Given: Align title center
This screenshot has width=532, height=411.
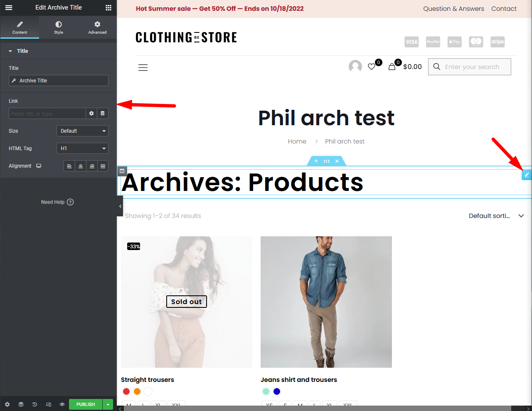Looking at the screenshot, I should click(81, 166).
